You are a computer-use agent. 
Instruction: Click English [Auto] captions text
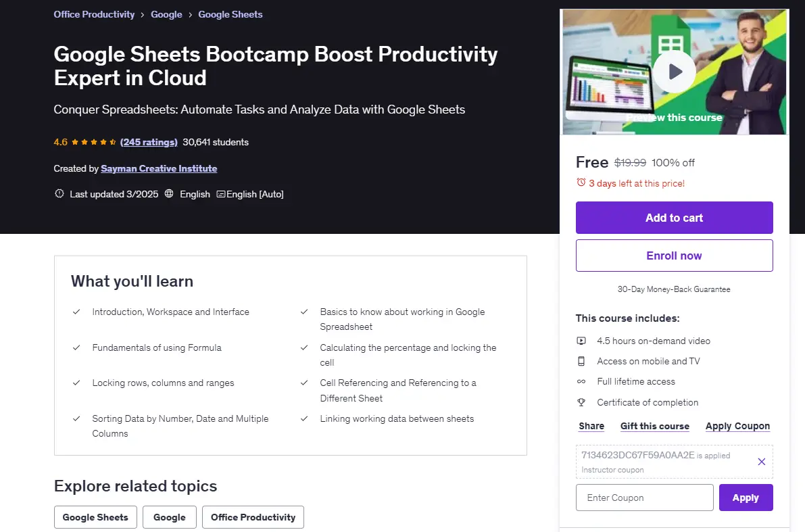(255, 194)
